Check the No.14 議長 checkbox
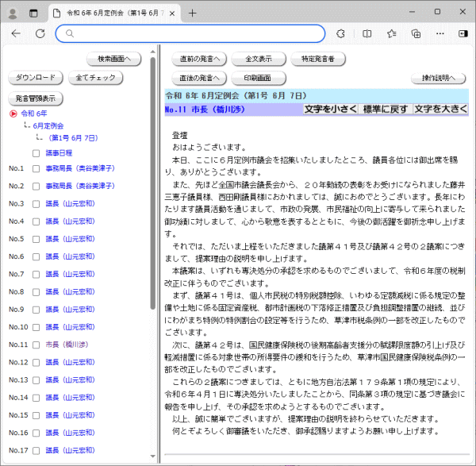The width and height of the screenshot is (476, 466). [36, 398]
